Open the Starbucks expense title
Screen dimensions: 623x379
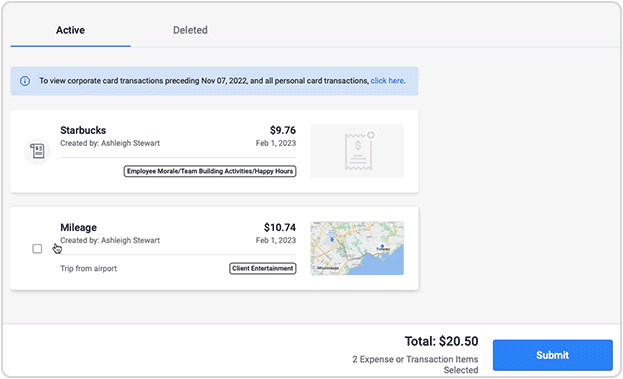click(x=83, y=130)
